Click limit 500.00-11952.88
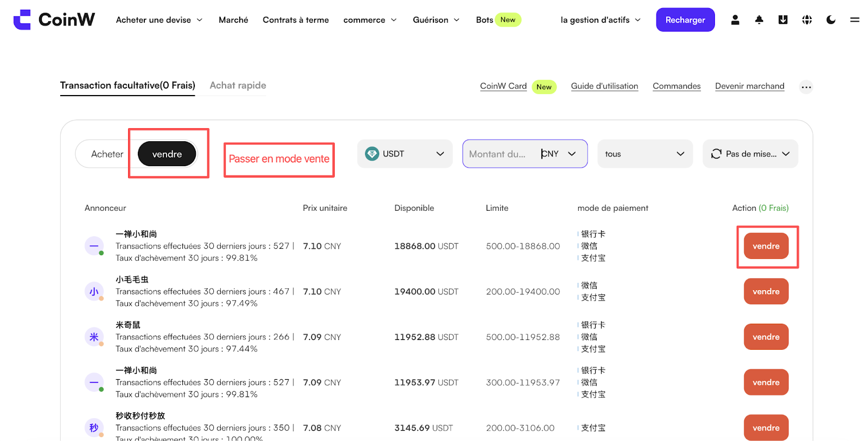 (523, 337)
